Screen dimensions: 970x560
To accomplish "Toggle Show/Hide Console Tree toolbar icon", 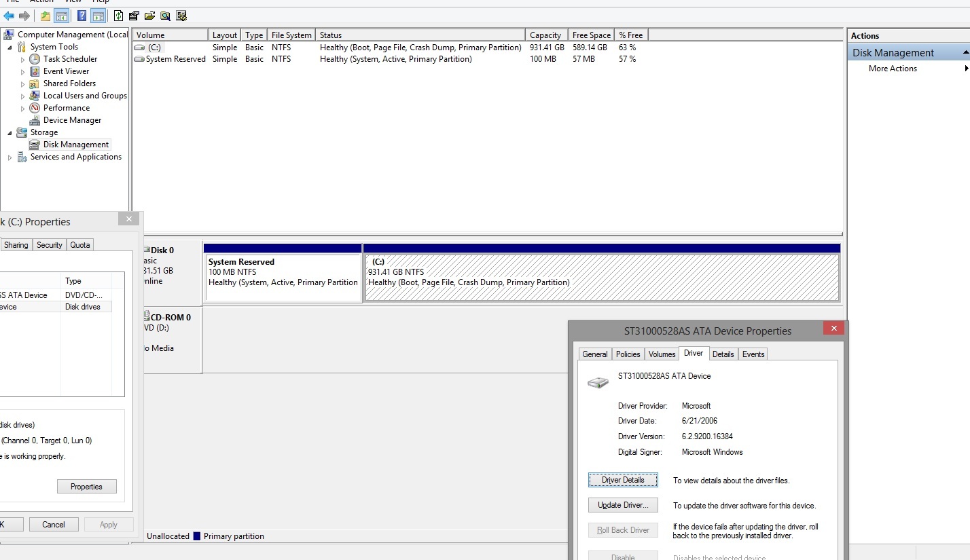I will [61, 16].
